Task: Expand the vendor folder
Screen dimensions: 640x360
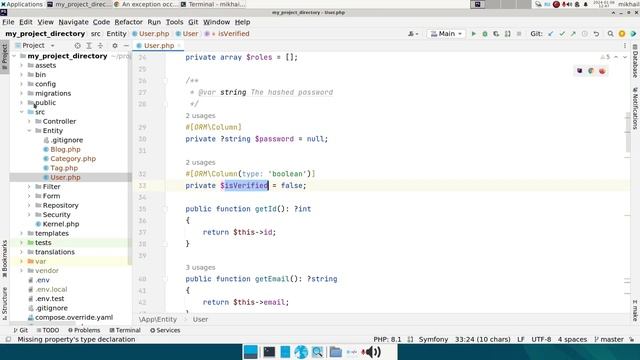Action: click(x=22, y=271)
